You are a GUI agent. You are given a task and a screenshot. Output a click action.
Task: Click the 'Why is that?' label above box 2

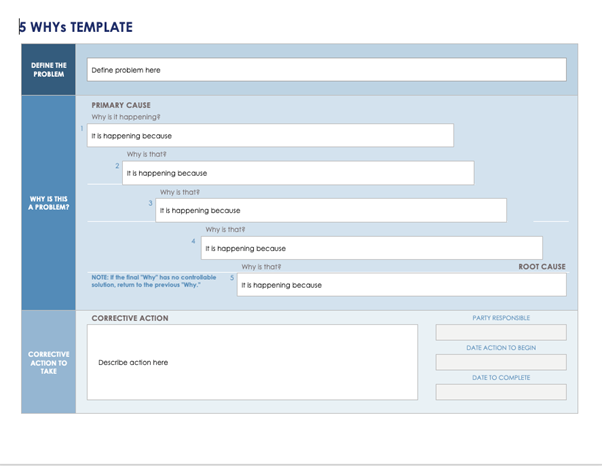click(x=147, y=154)
